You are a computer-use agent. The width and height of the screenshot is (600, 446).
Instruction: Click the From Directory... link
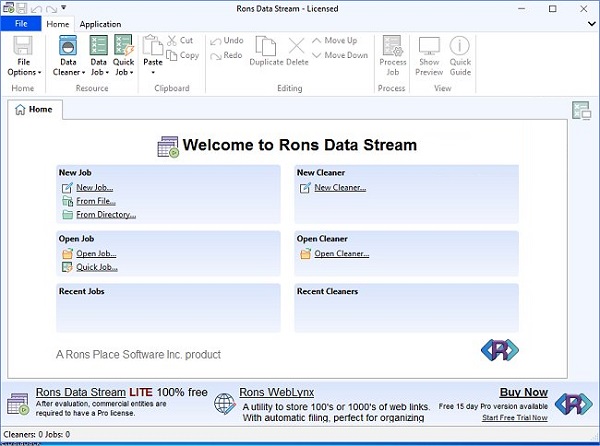pyautogui.click(x=106, y=215)
